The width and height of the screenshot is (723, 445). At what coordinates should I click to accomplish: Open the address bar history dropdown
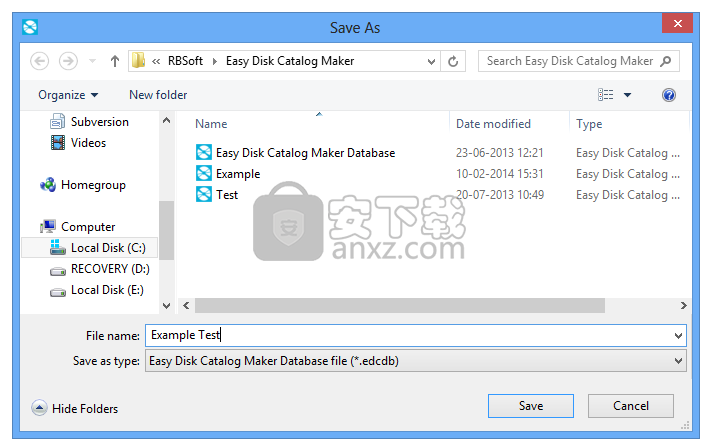pyautogui.click(x=431, y=61)
